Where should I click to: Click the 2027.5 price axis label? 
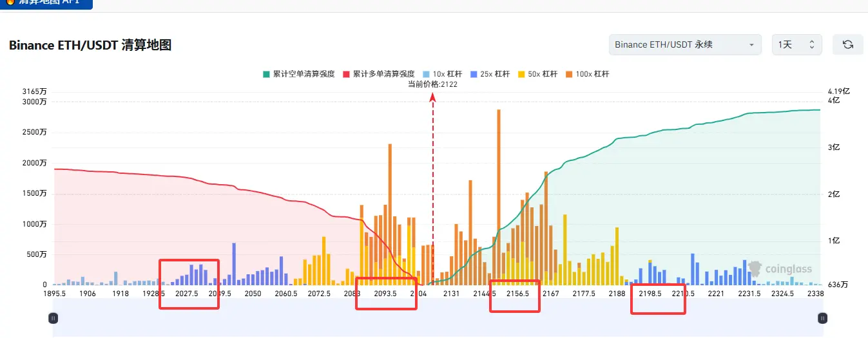coord(187,294)
